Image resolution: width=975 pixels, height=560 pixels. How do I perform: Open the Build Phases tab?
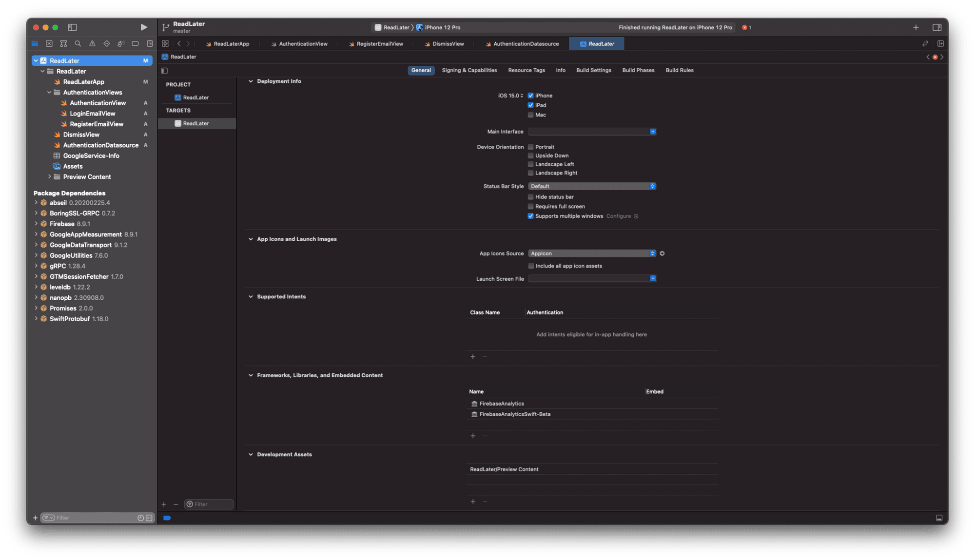point(638,71)
